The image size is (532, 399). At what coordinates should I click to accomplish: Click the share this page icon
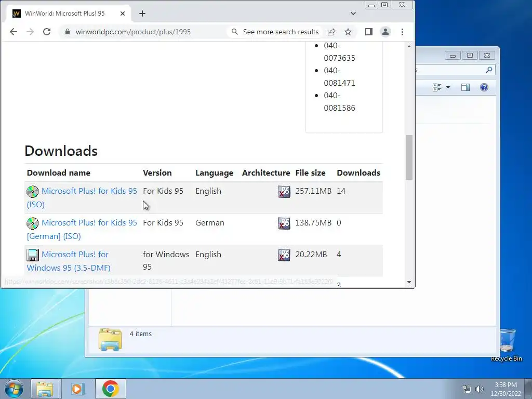pyautogui.click(x=331, y=32)
